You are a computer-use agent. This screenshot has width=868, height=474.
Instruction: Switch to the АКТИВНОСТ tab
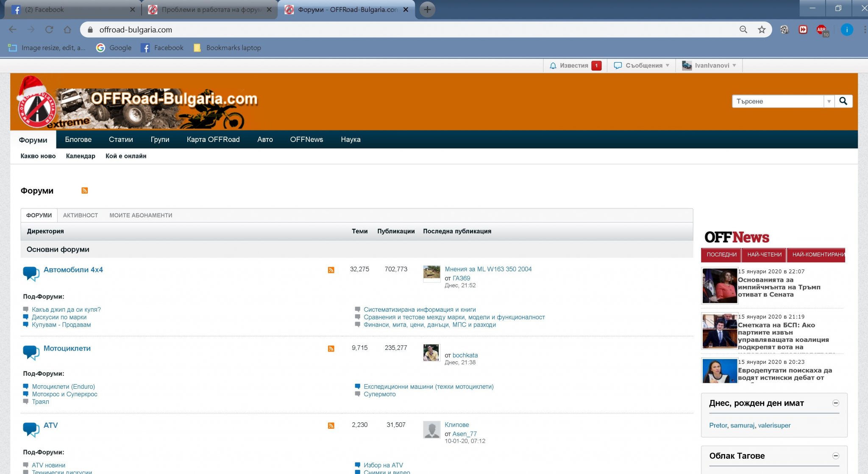pos(81,215)
